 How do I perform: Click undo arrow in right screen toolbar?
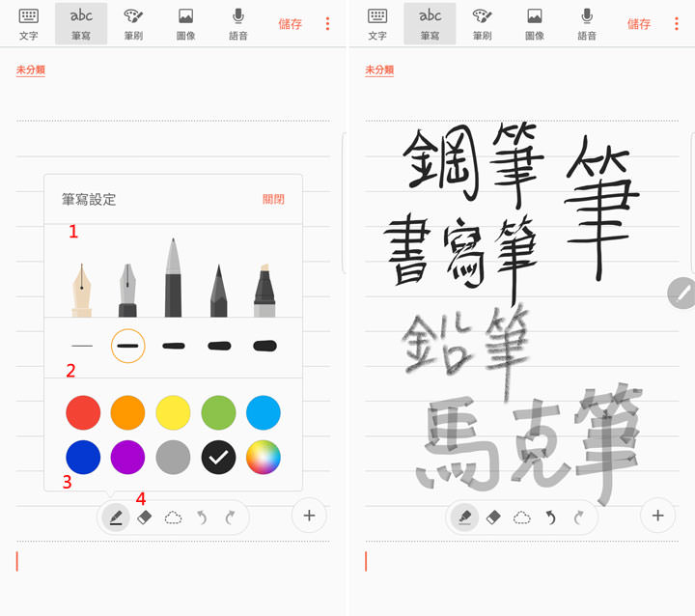click(x=550, y=518)
